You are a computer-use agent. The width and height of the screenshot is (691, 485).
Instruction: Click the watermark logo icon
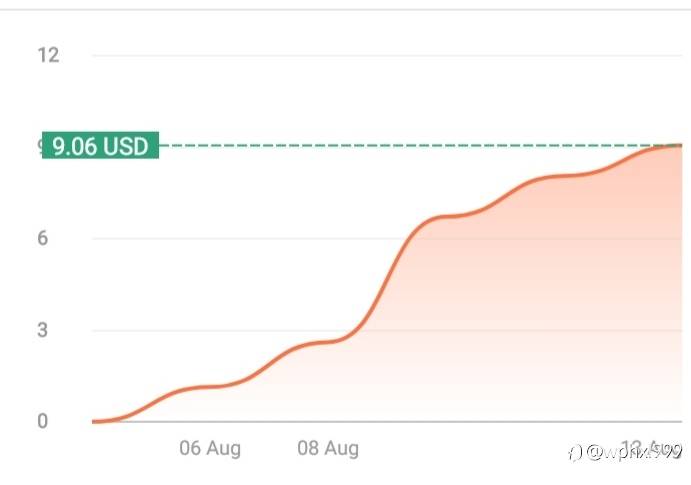click(x=575, y=452)
